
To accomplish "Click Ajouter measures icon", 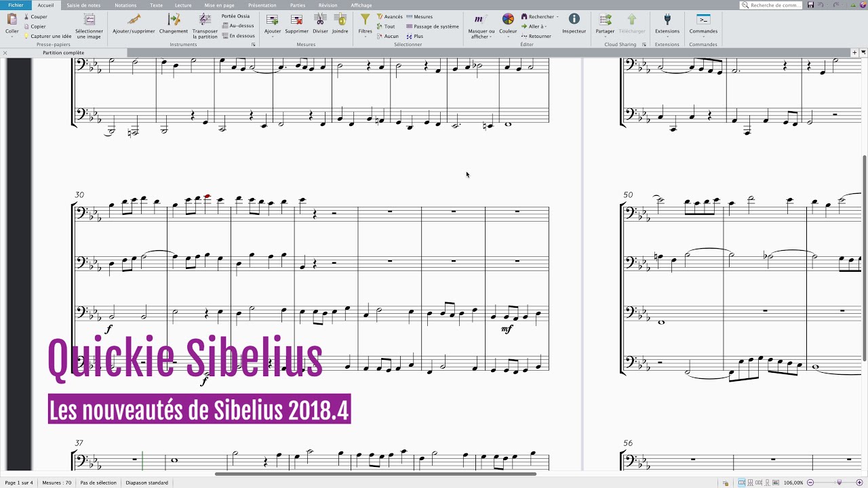I will point(272,20).
